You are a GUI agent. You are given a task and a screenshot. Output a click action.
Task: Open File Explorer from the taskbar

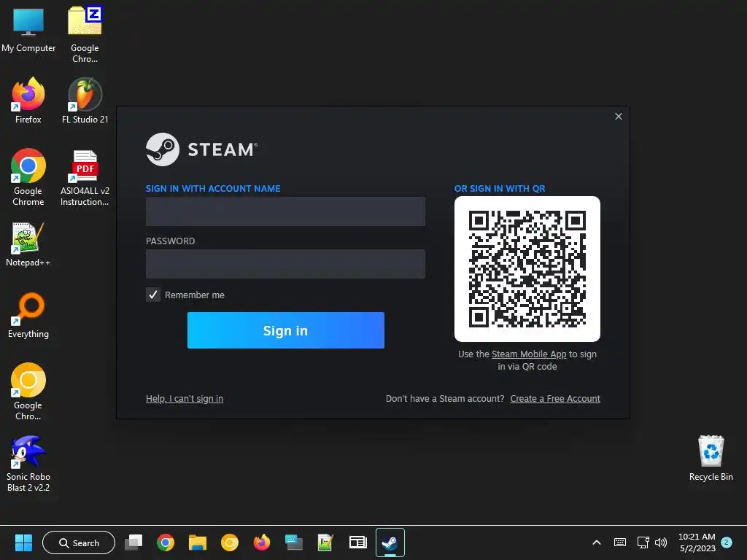[197, 542]
